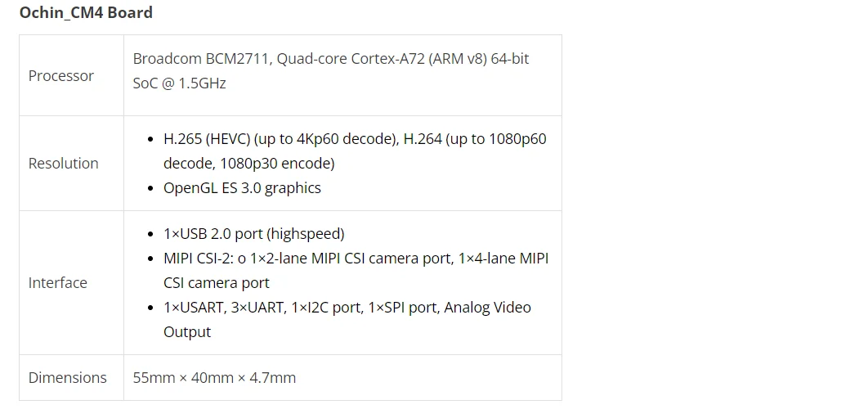Select the Processor row label
The height and width of the screenshot is (414, 868).
61,75
